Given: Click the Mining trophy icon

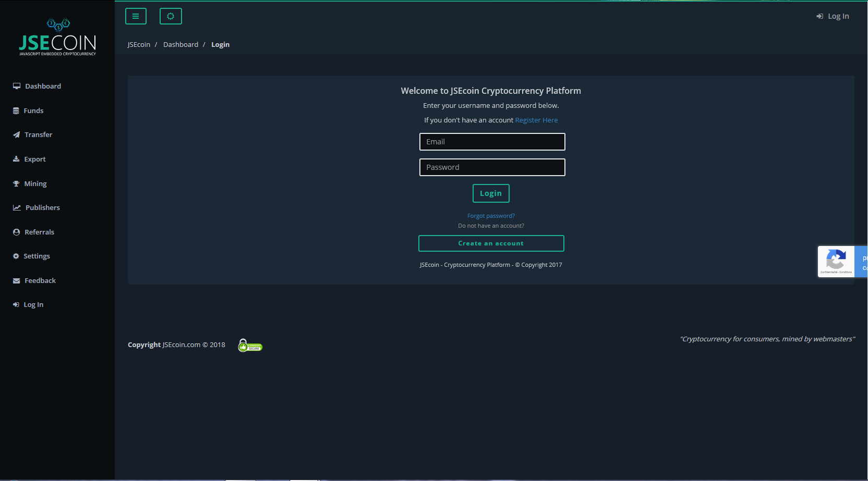Looking at the screenshot, I should point(16,183).
